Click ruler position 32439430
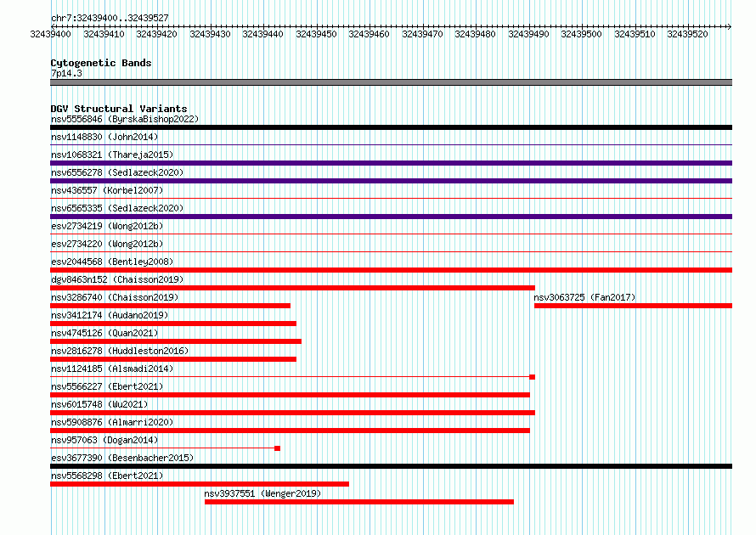 click(x=210, y=34)
